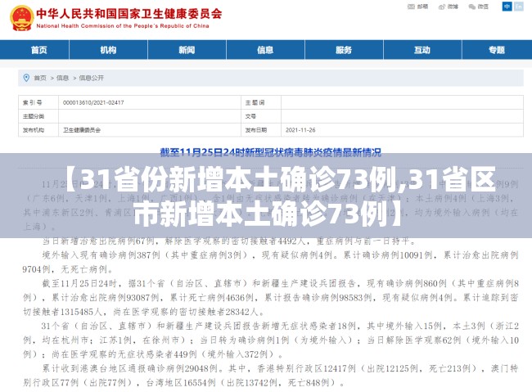Click the 发布日期 label cell

point(261,130)
